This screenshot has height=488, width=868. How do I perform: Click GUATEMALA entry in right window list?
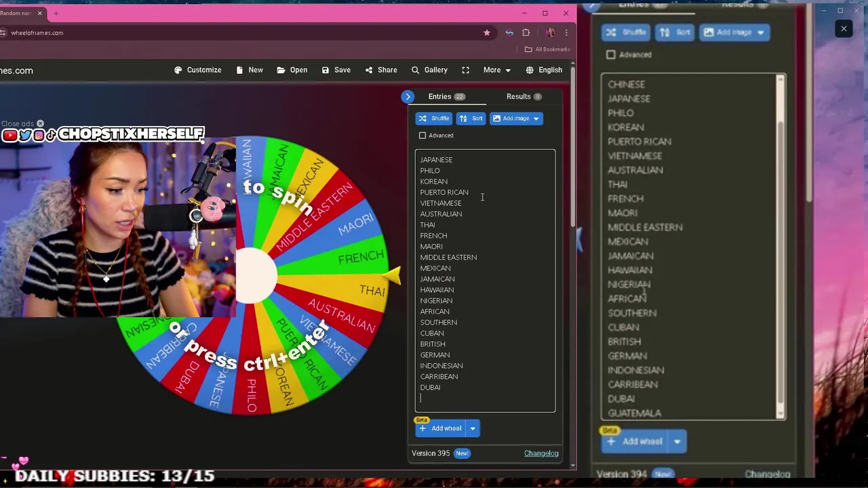[x=634, y=413]
